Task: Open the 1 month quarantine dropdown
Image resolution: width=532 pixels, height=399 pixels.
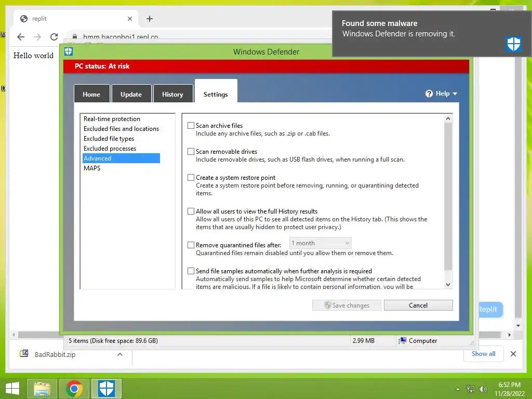Action: tap(320, 243)
